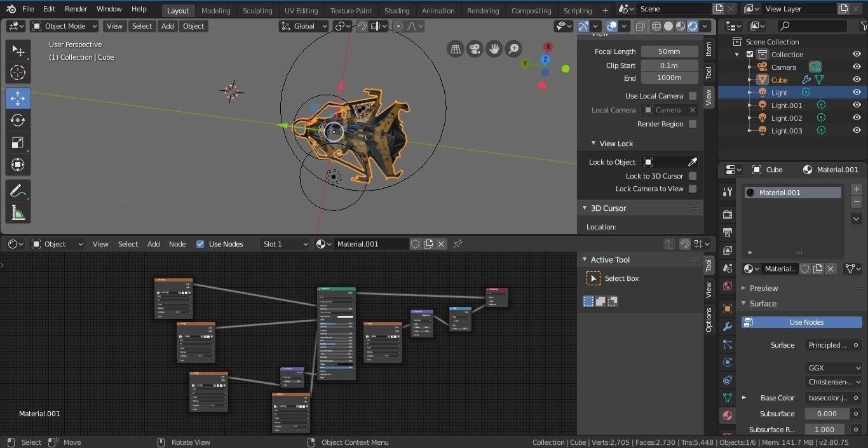
Task: Open the Output properties tab
Action: pyautogui.click(x=728, y=233)
